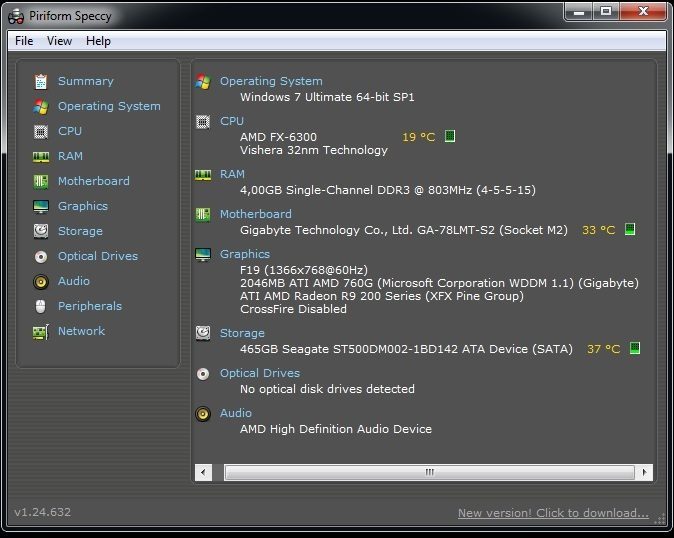Click the Motherboard icon in summary pane

[203, 214]
